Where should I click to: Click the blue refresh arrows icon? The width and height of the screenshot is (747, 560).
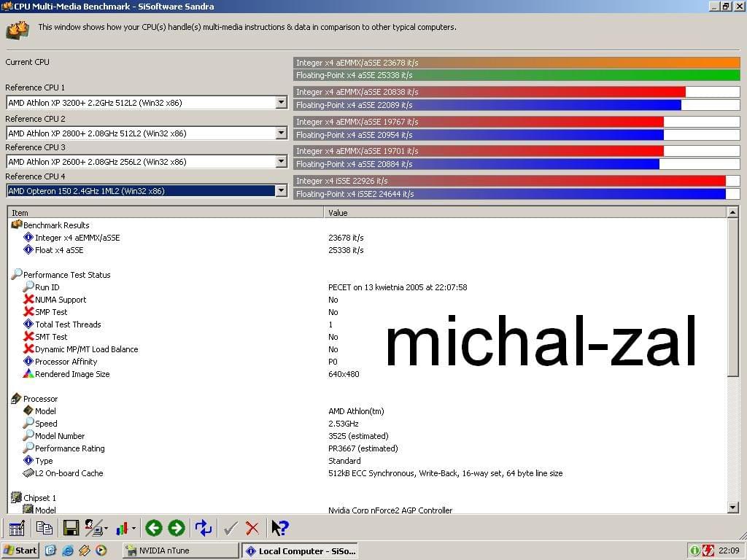(x=204, y=528)
